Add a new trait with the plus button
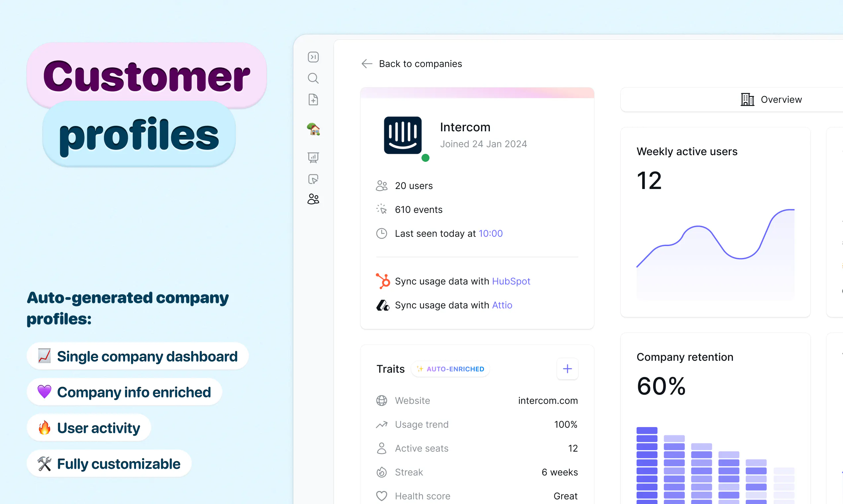This screenshot has width=843, height=504. [x=567, y=369]
